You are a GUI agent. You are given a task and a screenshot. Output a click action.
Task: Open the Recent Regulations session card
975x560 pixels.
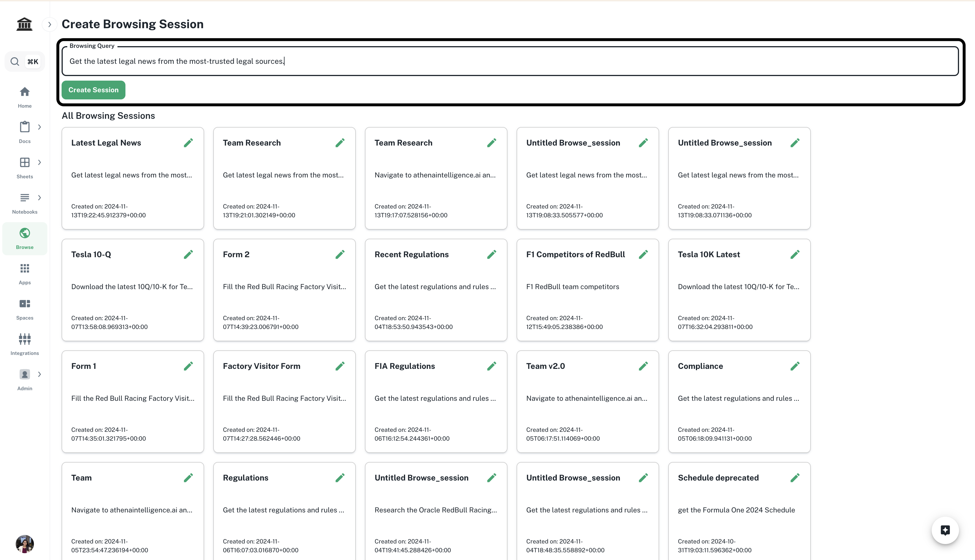pyautogui.click(x=436, y=290)
